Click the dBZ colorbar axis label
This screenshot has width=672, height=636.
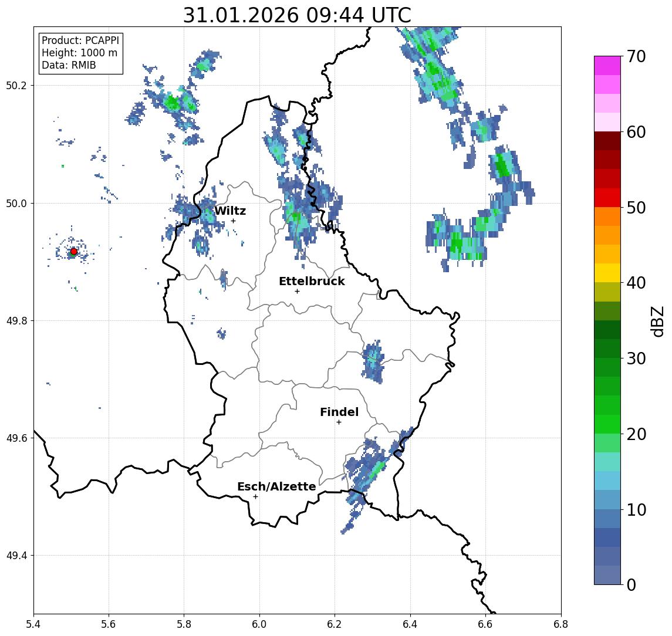coord(657,322)
